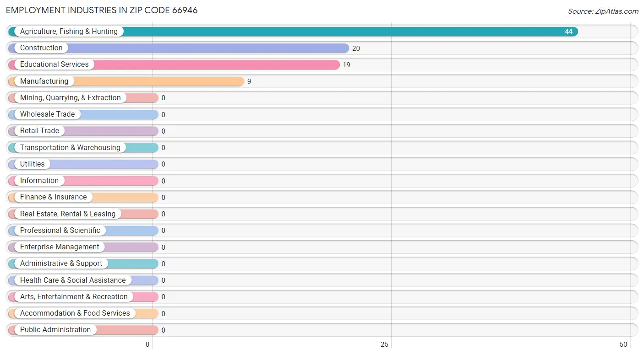Select the Information label
Screen dimensions: 644x355
39,181
